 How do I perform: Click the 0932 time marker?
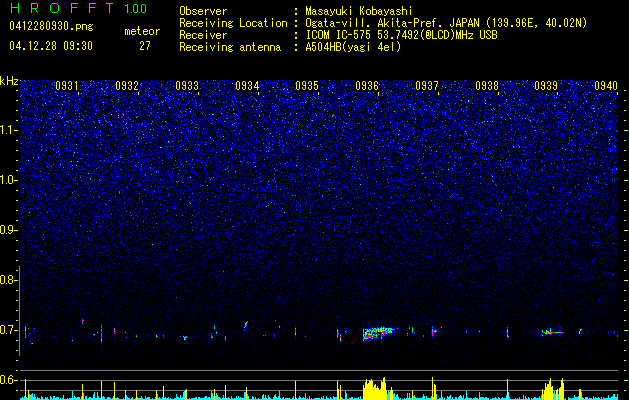coord(127,85)
